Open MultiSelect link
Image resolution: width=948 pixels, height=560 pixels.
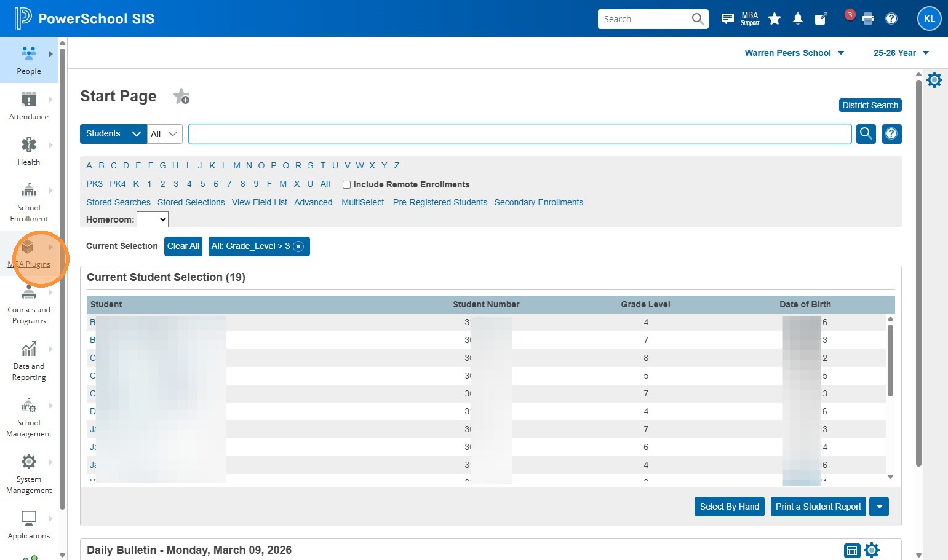pos(362,202)
